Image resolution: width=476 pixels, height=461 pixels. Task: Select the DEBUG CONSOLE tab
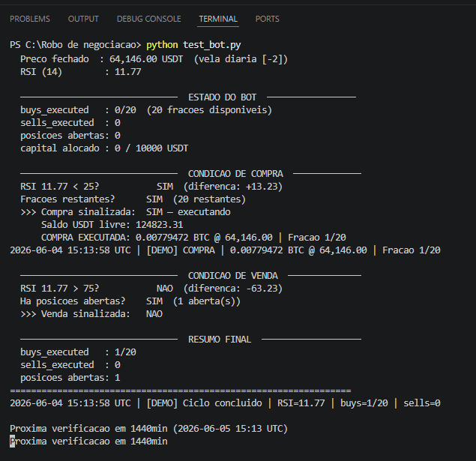[x=148, y=19]
